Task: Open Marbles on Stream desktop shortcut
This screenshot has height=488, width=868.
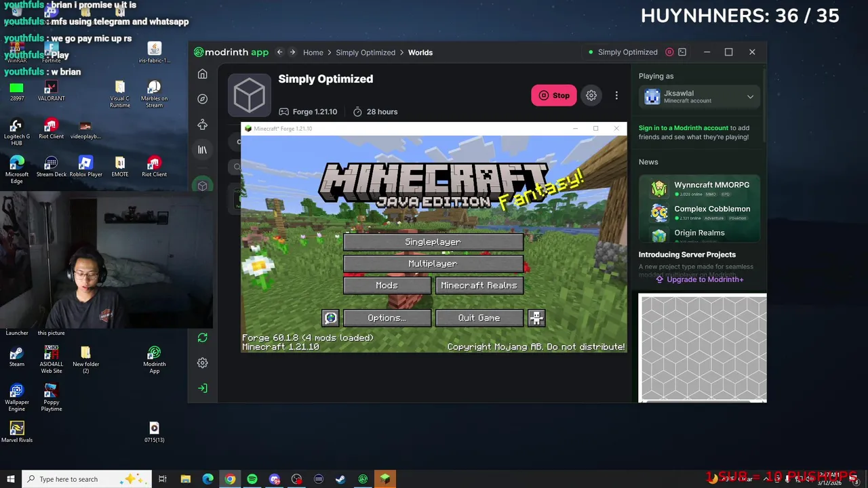Action: 154,94
